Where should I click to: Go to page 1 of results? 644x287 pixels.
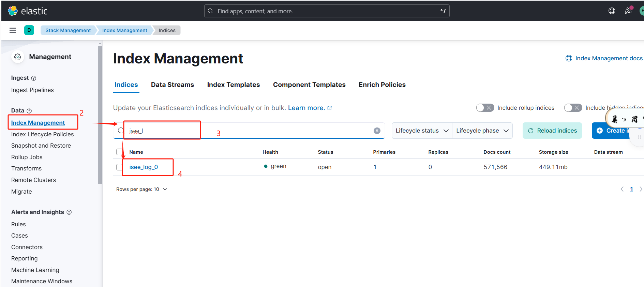631,189
